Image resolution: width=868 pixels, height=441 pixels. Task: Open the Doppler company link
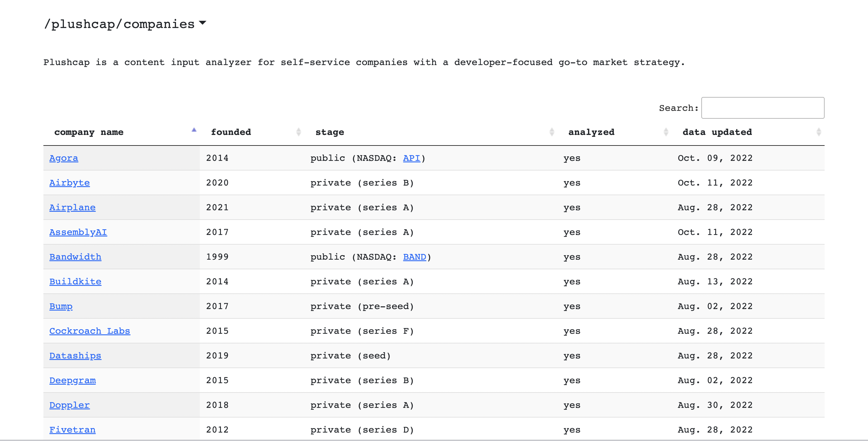click(x=69, y=405)
